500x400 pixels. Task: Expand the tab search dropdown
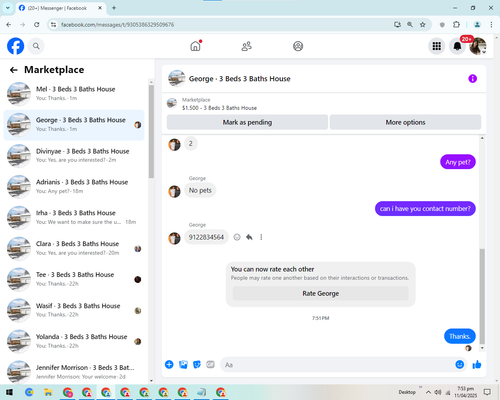coord(8,8)
